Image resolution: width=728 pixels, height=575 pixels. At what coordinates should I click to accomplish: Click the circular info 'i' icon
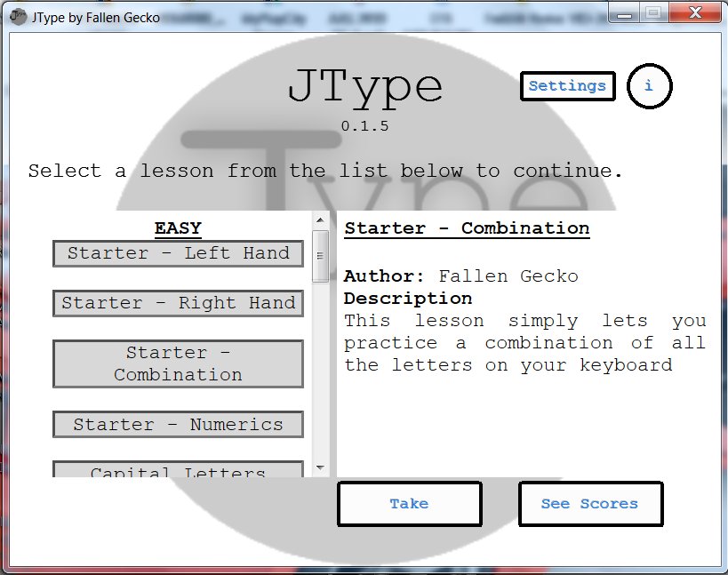pyautogui.click(x=649, y=86)
